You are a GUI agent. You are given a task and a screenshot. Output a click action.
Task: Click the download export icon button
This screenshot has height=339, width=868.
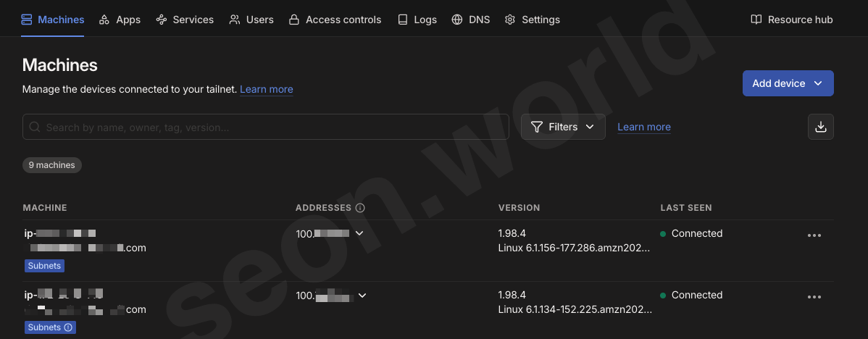click(821, 127)
